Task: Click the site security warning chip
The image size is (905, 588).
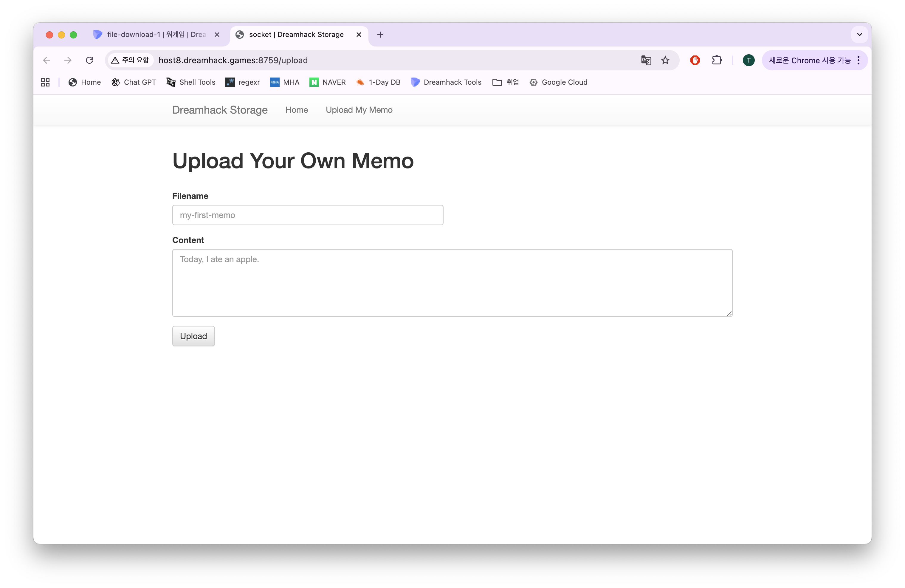Action: pyautogui.click(x=130, y=60)
